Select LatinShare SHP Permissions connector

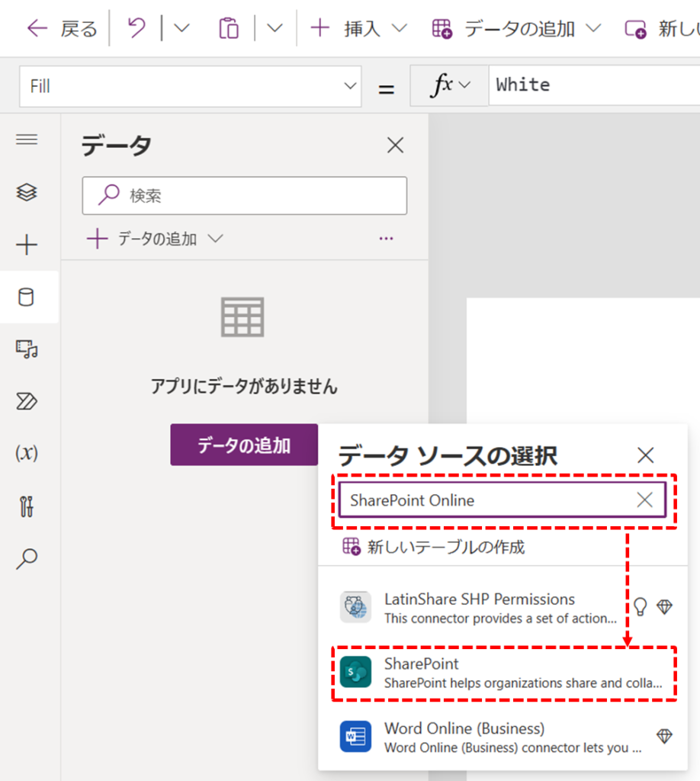[503, 608]
